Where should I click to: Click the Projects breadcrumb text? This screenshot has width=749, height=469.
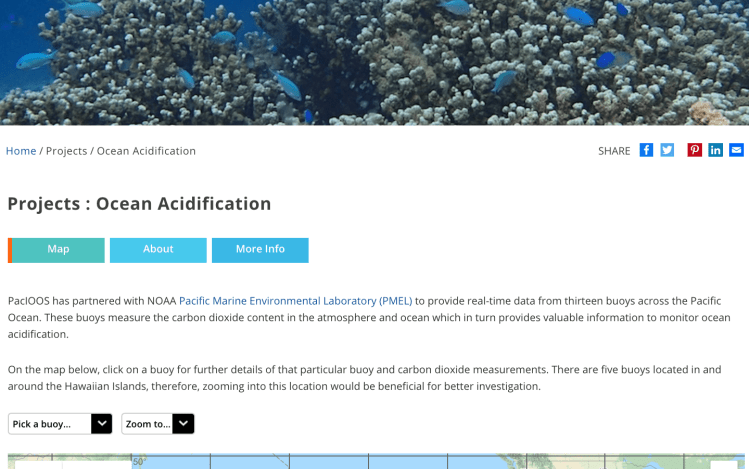[x=67, y=151]
